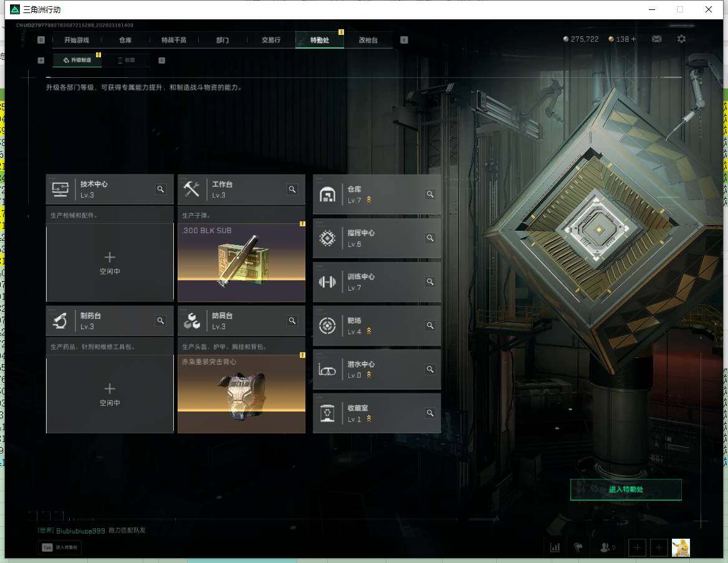Click the 制药台 microscope icon
The width and height of the screenshot is (728, 563).
60,320
